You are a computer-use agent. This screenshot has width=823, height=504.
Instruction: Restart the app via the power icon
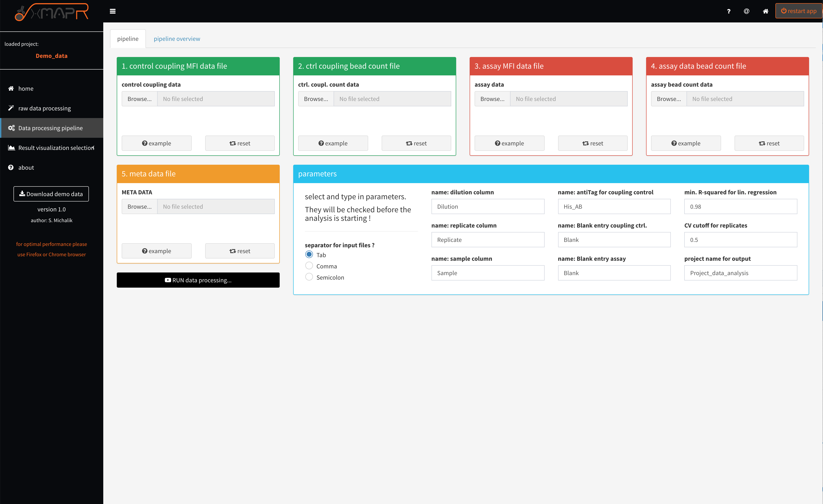coord(799,11)
